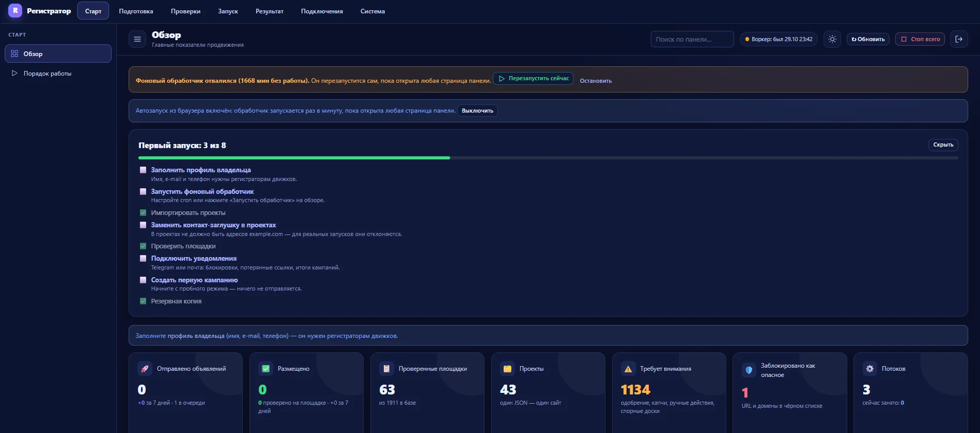Screen dimensions: 980x433
Task: Click the logout arrow icon
Action: coord(959,39)
